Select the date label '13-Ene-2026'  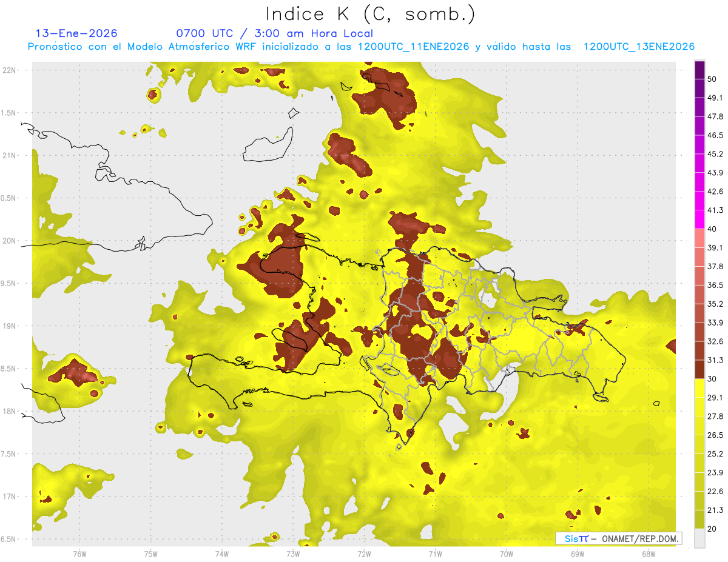pyautogui.click(x=76, y=33)
